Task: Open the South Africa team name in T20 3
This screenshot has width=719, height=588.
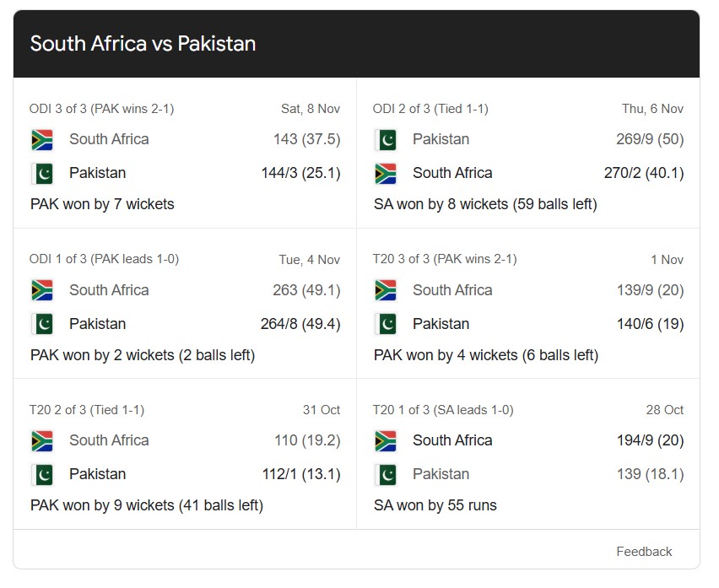Action: click(x=452, y=289)
